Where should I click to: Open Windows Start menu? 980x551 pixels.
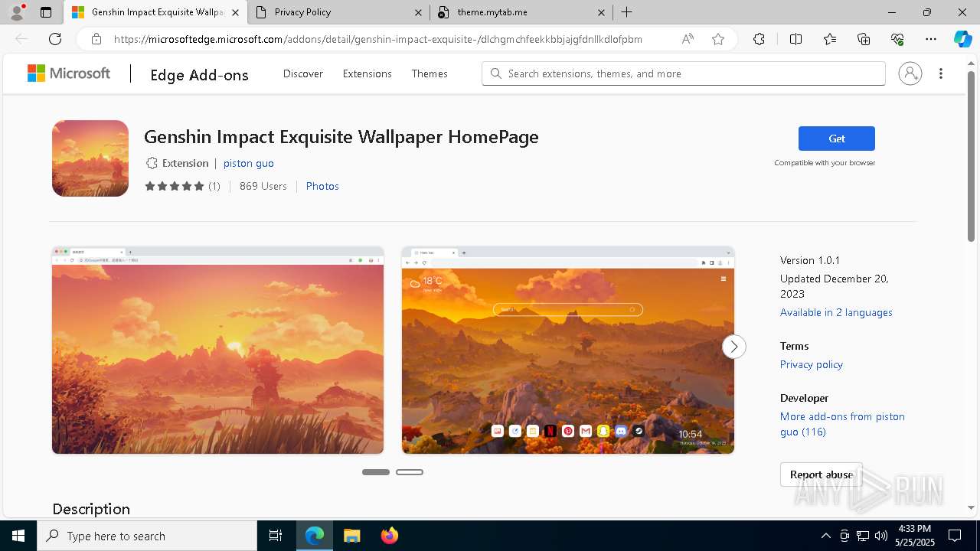[18, 536]
